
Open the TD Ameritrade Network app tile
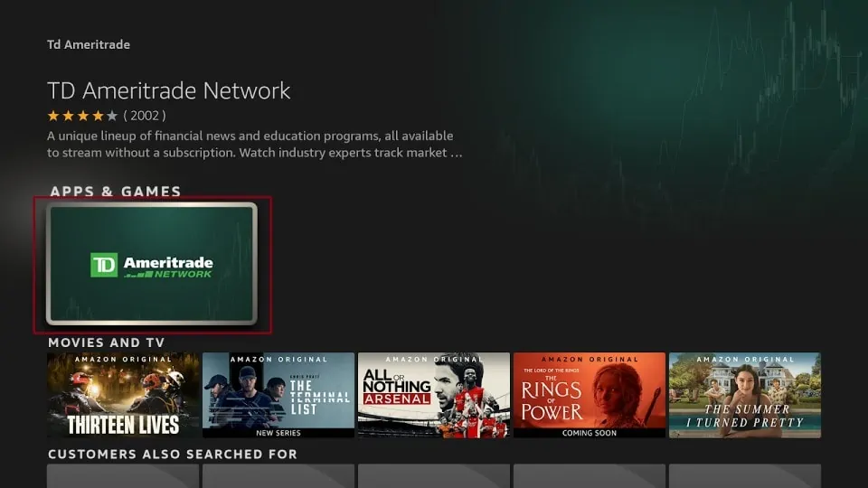click(x=152, y=264)
